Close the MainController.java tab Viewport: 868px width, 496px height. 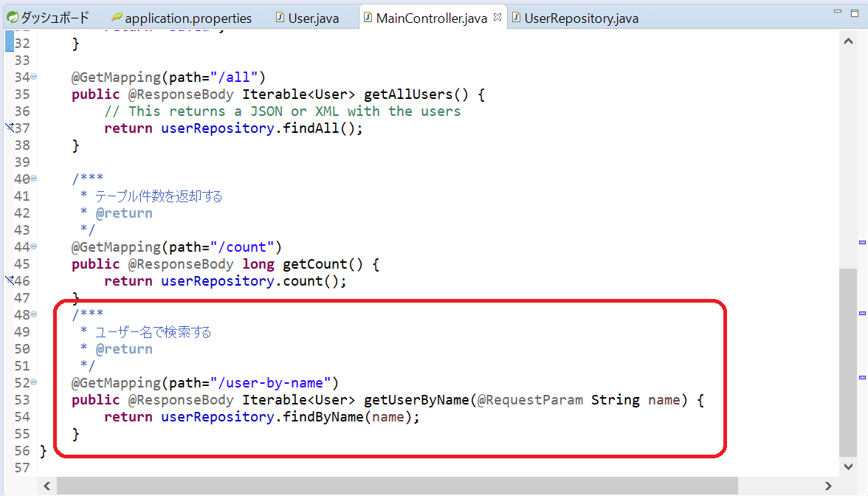pyautogui.click(x=497, y=17)
